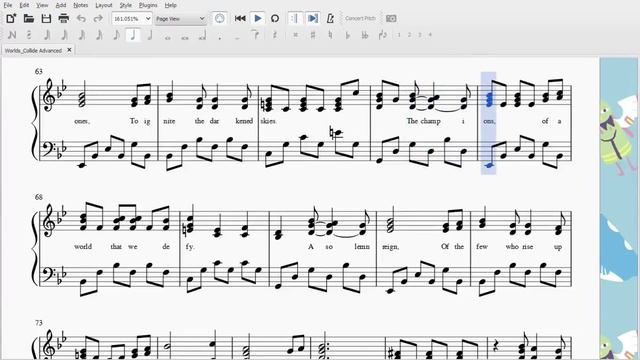Activate the image capture camera icon
640x360 pixels.
[x=391, y=18]
